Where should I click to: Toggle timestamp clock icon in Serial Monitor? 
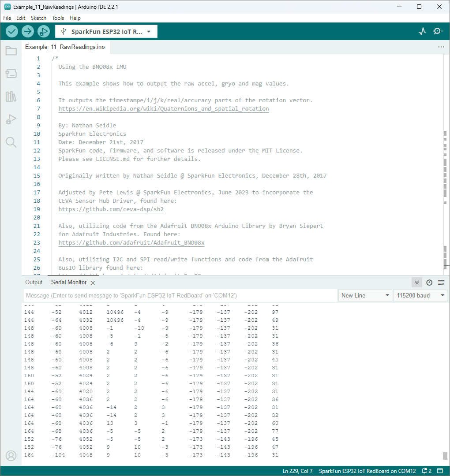click(429, 283)
